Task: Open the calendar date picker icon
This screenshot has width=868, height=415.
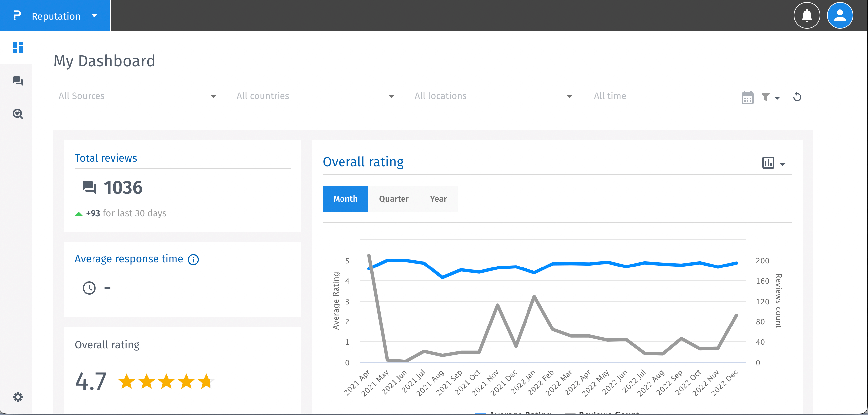Action: tap(747, 98)
